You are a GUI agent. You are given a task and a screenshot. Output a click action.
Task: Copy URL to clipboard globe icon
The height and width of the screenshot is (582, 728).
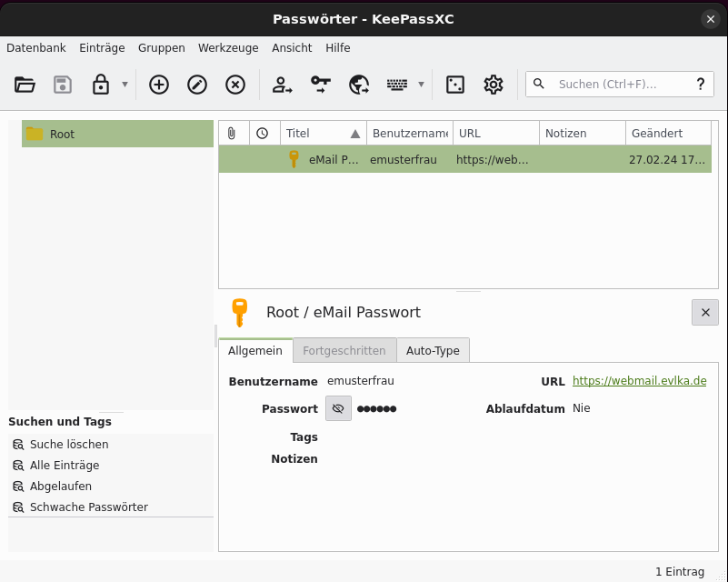(x=359, y=85)
